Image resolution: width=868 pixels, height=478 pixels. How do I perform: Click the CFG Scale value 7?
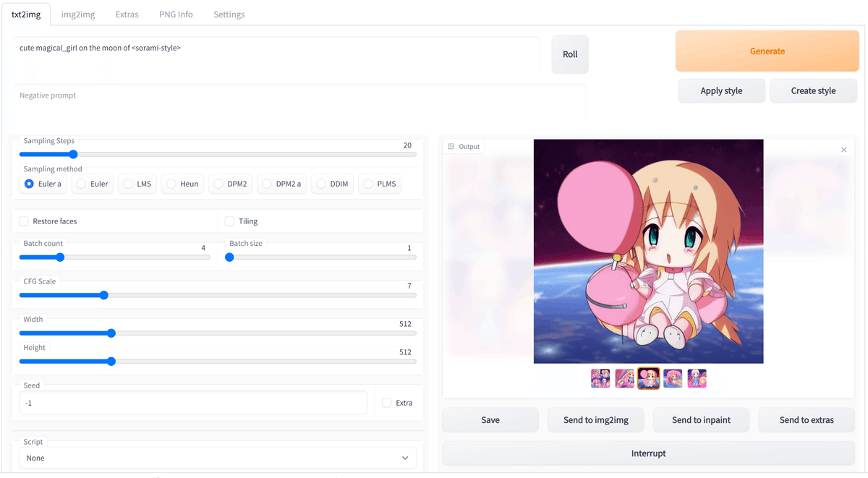click(x=409, y=286)
